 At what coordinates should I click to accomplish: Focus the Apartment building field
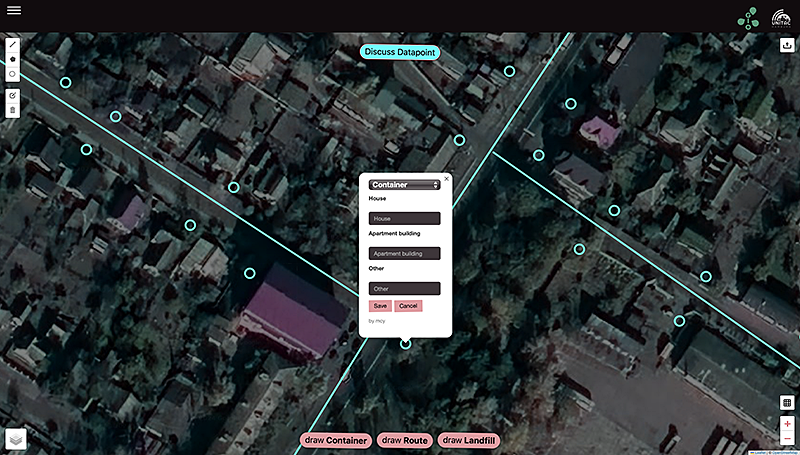coord(404,254)
